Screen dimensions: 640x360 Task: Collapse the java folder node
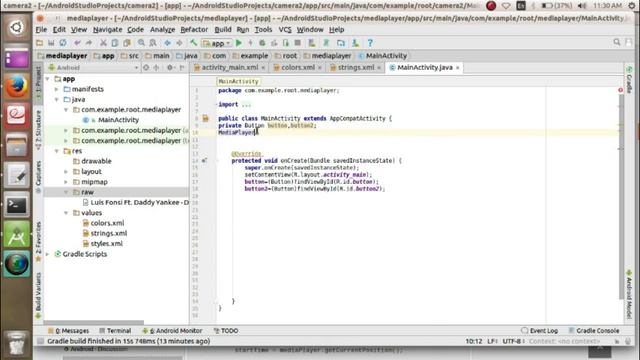[57, 100]
